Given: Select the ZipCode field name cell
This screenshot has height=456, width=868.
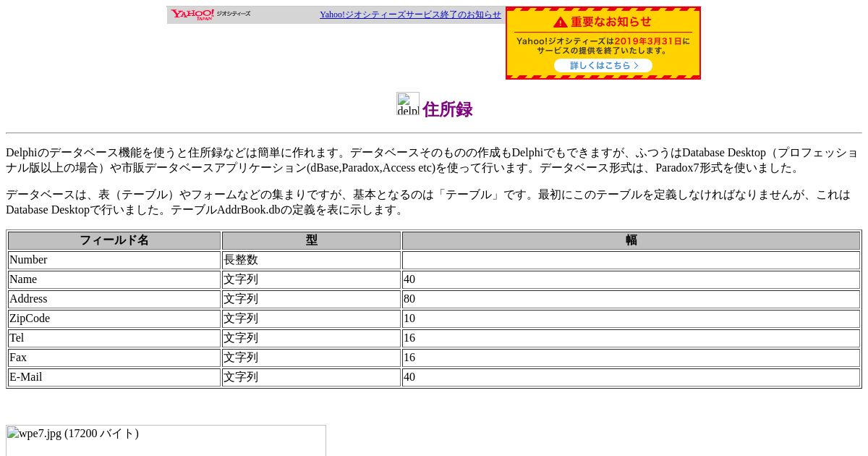Looking at the screenshot, I should pos(114,318).
